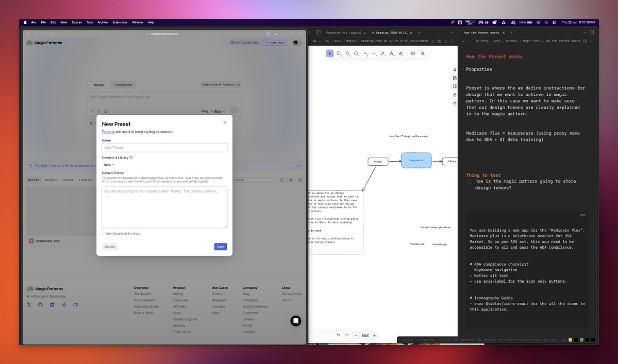
Task: Open the Spaces menu
Action: click(76, 23)
